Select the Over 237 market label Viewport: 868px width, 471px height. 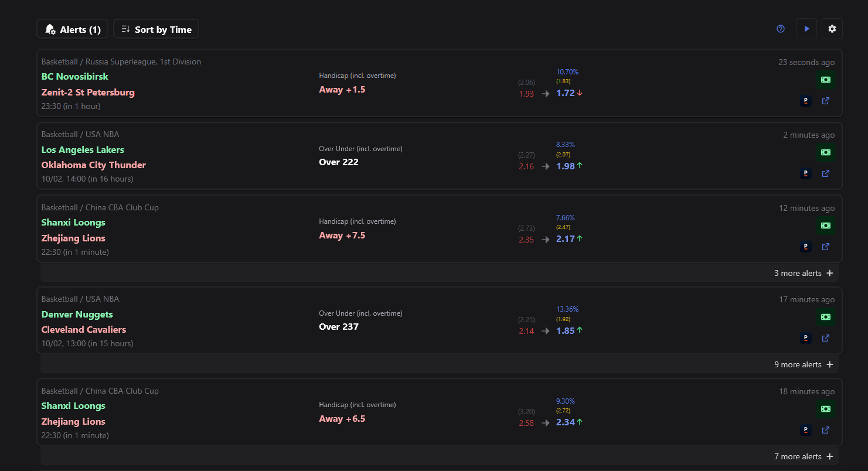[338, 327]
